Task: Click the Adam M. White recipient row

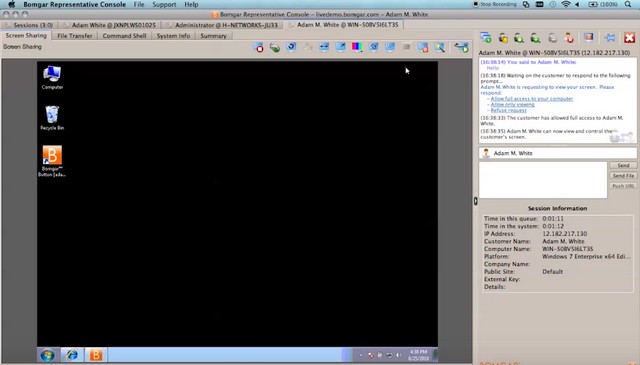Action: pos(558,153)
